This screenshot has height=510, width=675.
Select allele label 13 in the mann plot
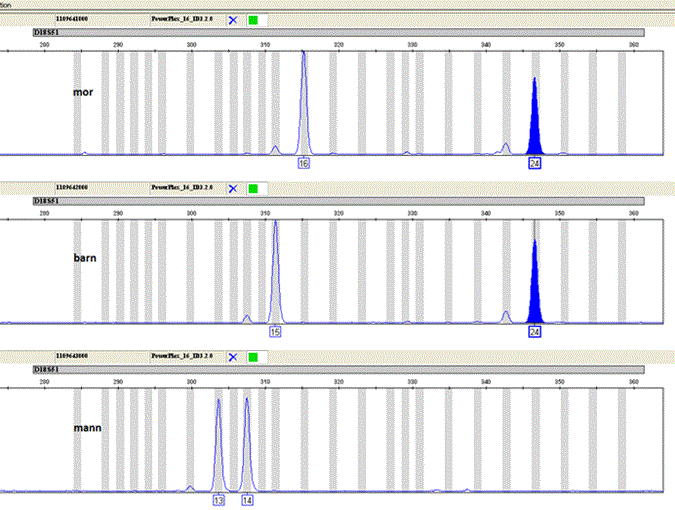(218, 500)
